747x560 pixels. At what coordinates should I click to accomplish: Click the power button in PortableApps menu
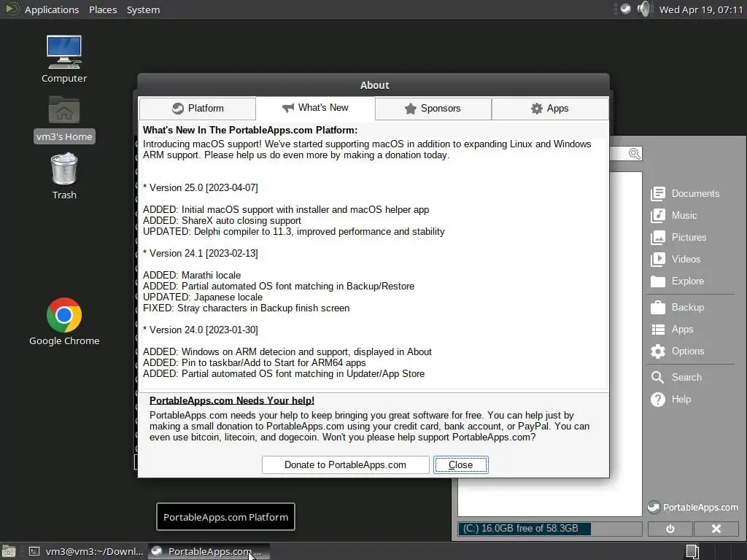coord(670,529)
